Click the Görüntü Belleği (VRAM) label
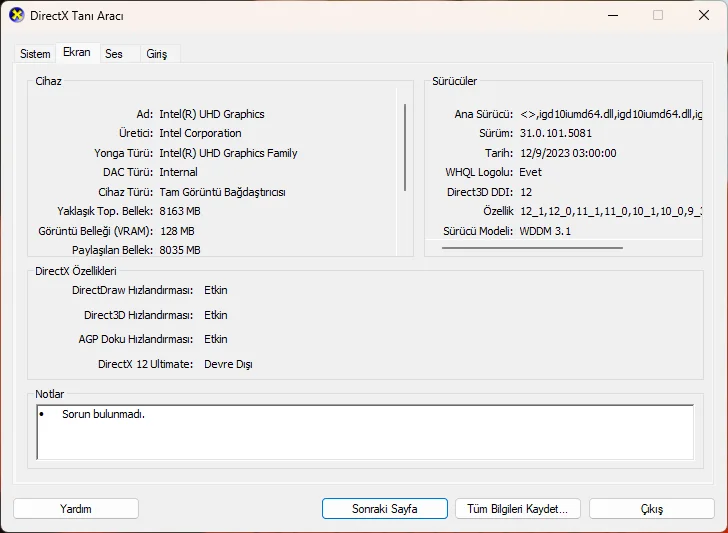The image size is (728, 533). coord(96,231)
